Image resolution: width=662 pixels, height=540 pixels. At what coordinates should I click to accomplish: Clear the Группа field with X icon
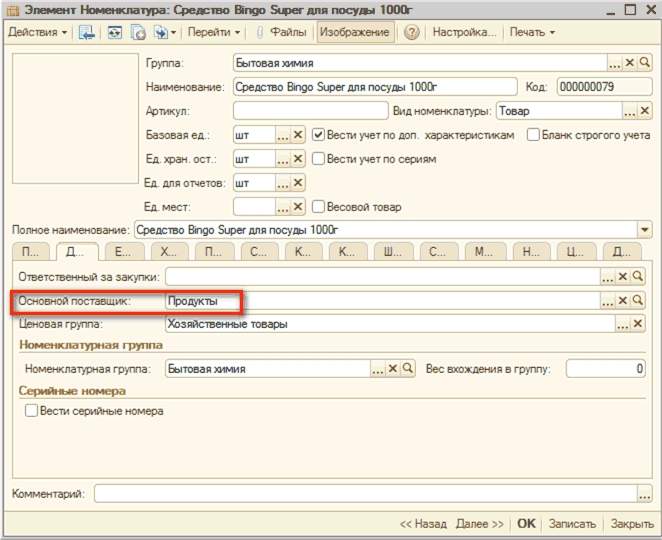(x=630, y=62)
